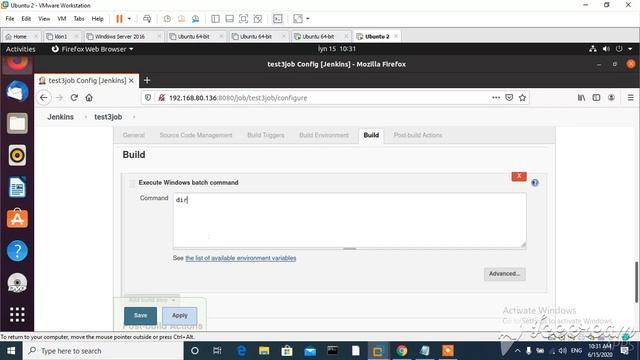This screenshot has height=360, width=640.
Task: Click the Ubuntu clock and date
Action: (x=337, y=49)
